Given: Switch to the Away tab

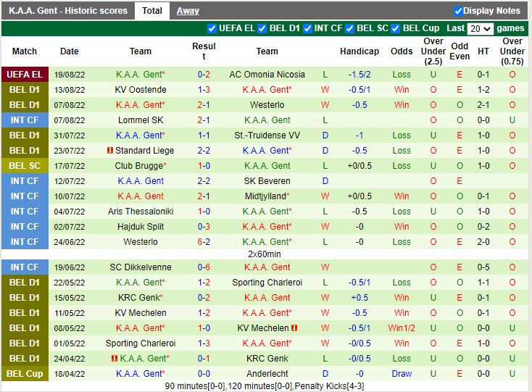Looking at the screenshot, I should [x=188, y=11].
